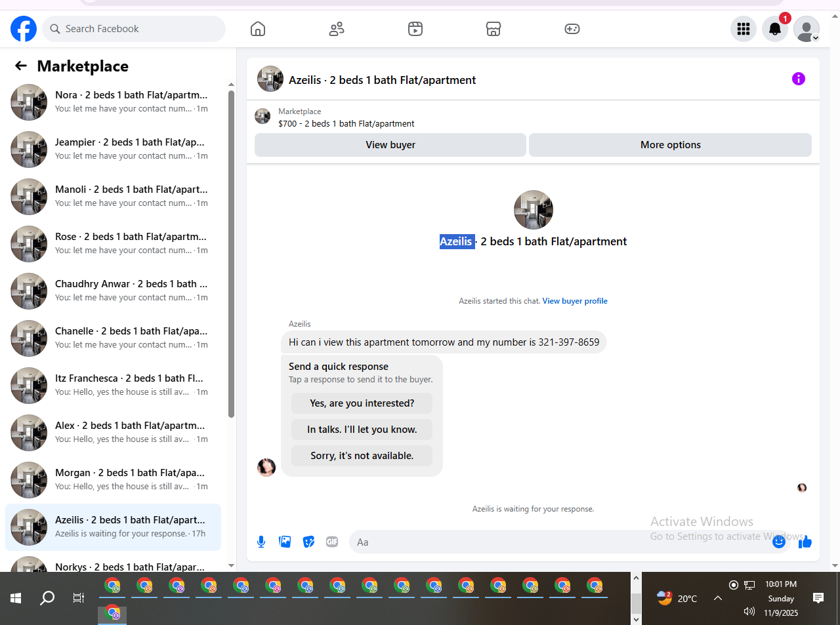
Task: Open the Marketplace storefront icon in top navigation
Action: pyautogui.click(x=493, y=29)
